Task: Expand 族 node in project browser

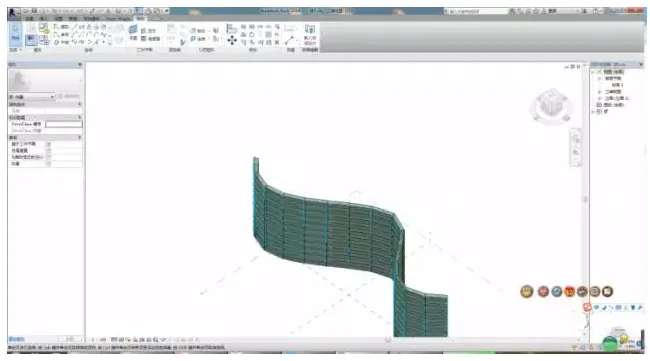Action: 593,111
